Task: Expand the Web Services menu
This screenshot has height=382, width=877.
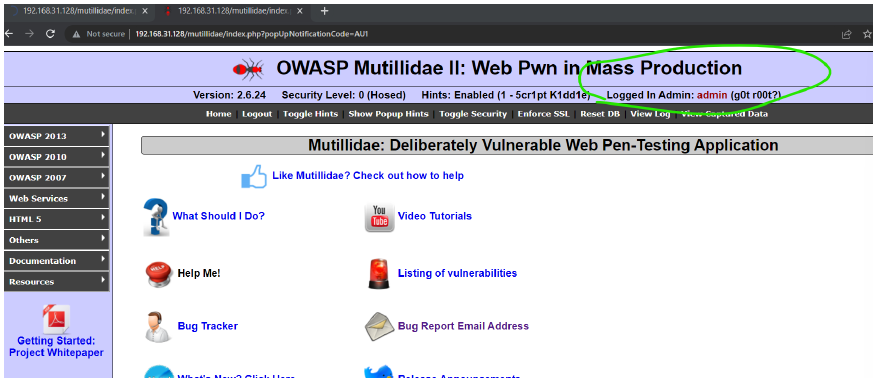Action: 56,198
